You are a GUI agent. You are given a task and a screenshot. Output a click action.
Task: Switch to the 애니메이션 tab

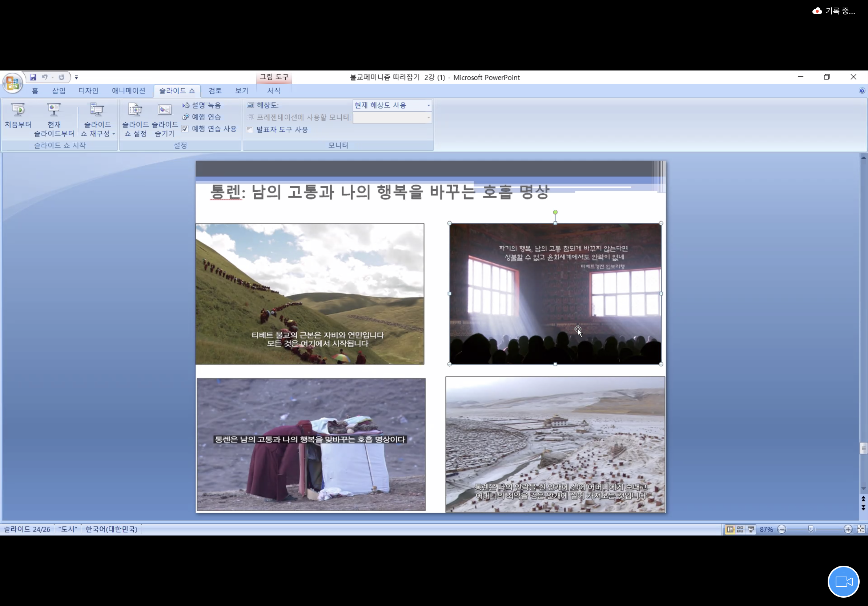point(129,91)
